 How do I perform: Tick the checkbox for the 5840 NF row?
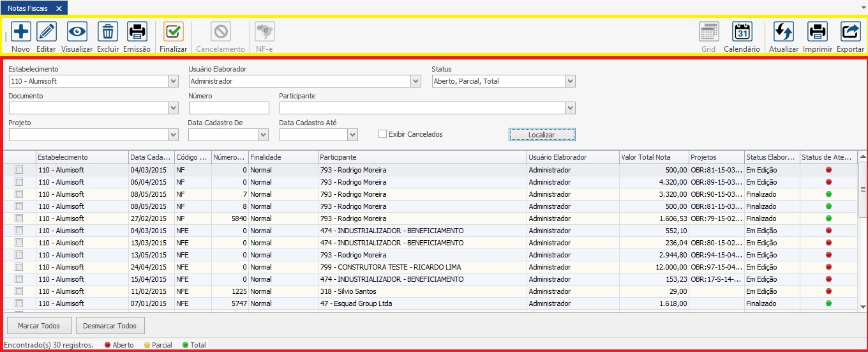click(19, 218)
